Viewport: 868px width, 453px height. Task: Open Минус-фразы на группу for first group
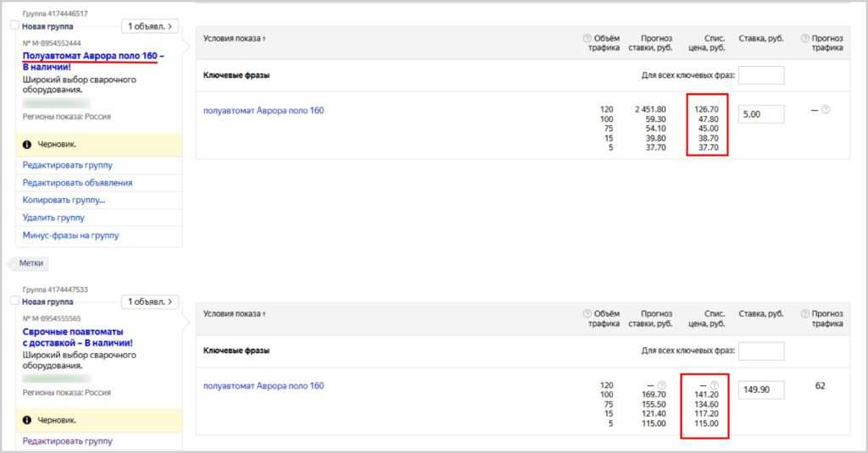click(x=70, y=235)
